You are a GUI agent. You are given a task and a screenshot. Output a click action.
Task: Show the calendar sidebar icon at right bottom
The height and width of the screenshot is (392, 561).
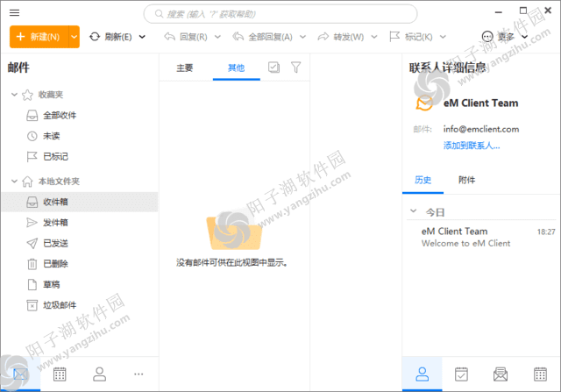tap(540, 374)
